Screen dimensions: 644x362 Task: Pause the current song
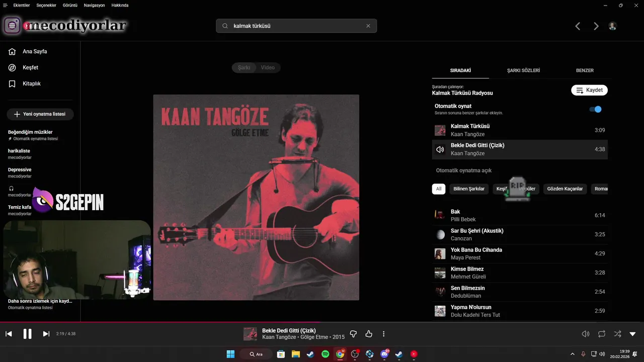pyautogui.click(x=27, y=334)
